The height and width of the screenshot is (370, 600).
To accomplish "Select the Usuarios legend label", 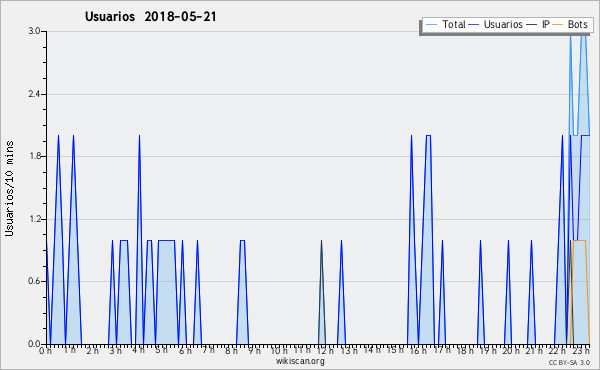I will tap(503, 24).
